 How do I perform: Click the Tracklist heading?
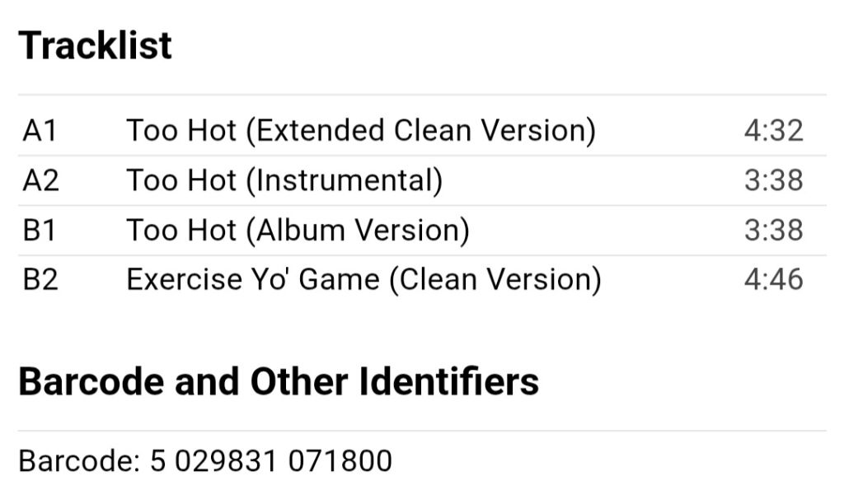coord(96,45)
